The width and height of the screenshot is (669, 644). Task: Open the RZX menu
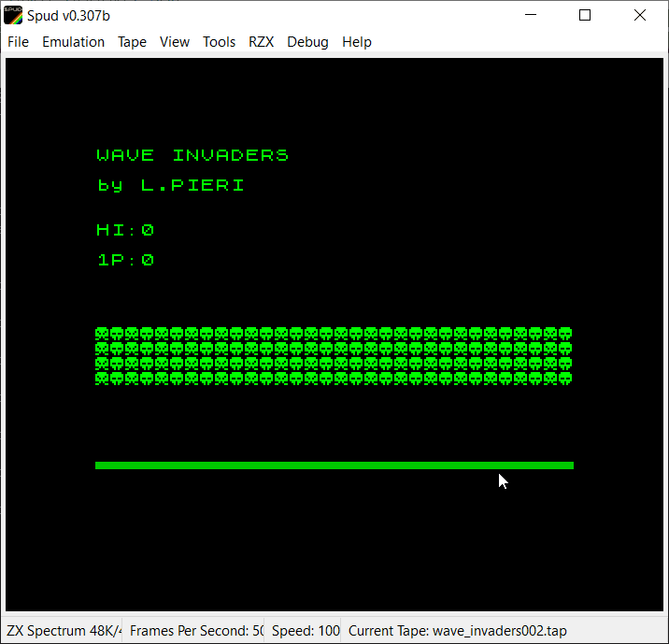[261, 42]
